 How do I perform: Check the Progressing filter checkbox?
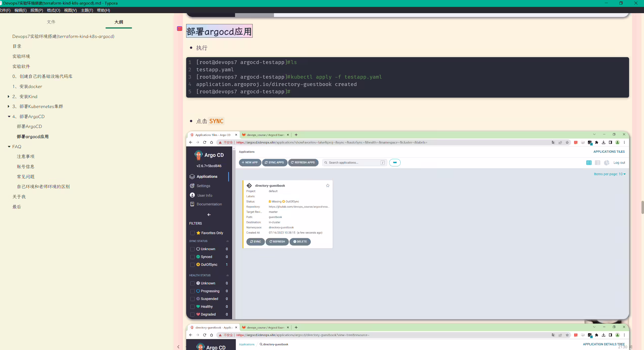pyautogui.click(x=192, y=291)
